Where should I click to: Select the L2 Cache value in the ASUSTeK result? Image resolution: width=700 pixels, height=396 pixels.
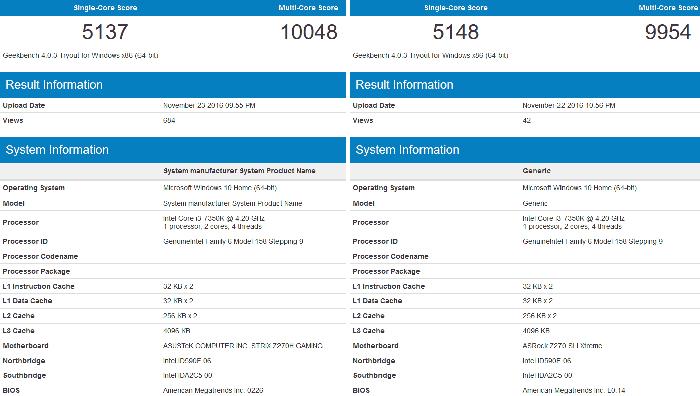click(x=180, y=316)
